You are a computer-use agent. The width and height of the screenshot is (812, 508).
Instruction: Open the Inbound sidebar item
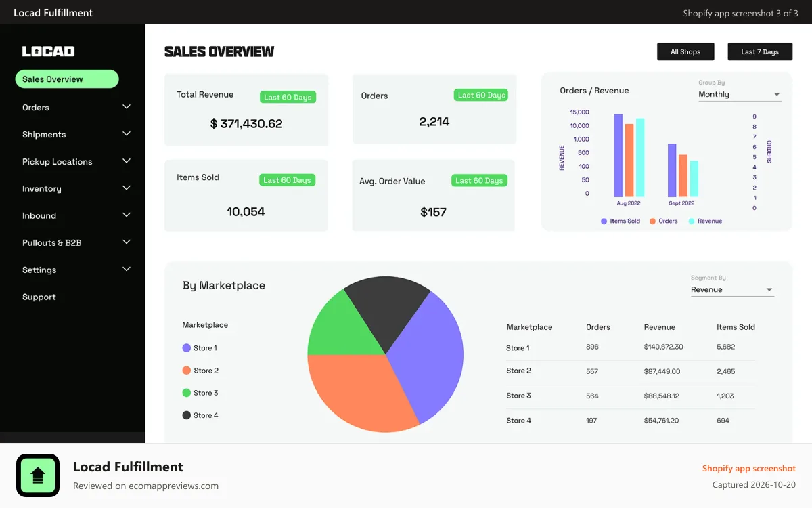pyautogui.click(x=39, y=216)
